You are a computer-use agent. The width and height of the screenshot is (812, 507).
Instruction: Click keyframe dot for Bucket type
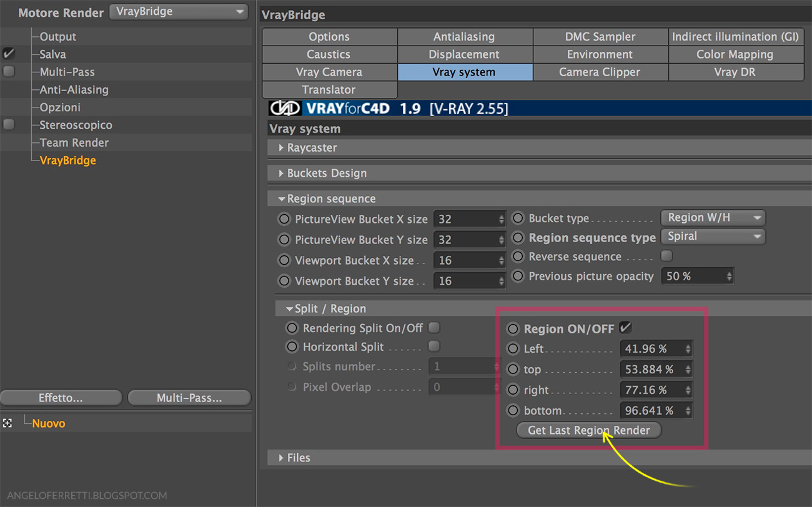[x=518, y=219]
